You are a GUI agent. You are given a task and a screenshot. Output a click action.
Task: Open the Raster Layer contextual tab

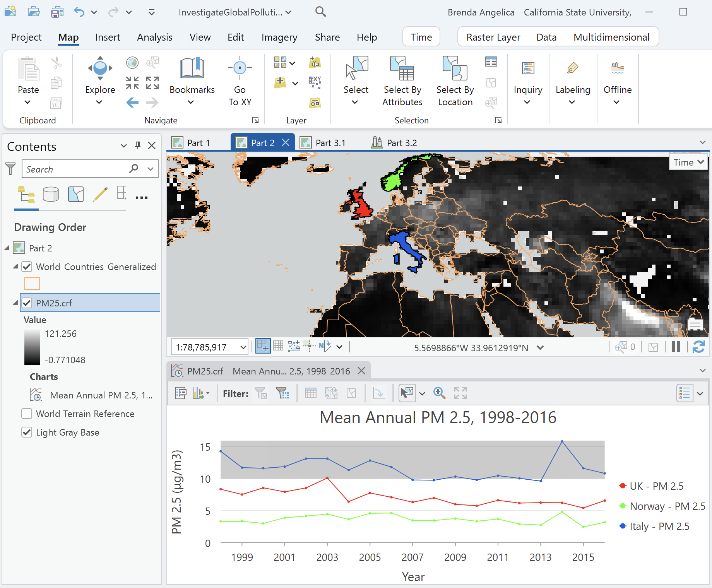point(493,37)
